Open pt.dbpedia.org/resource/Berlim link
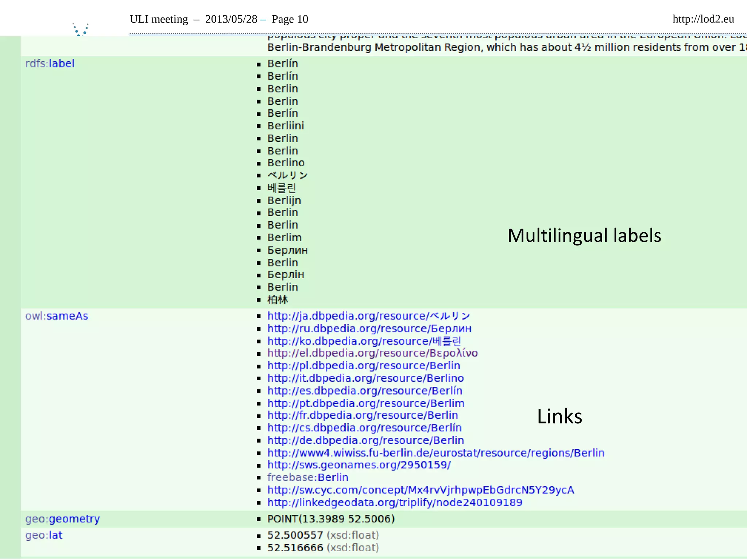The width and height of the screenshot is (747, 560). pyautogui.click(x=366, y=404)
